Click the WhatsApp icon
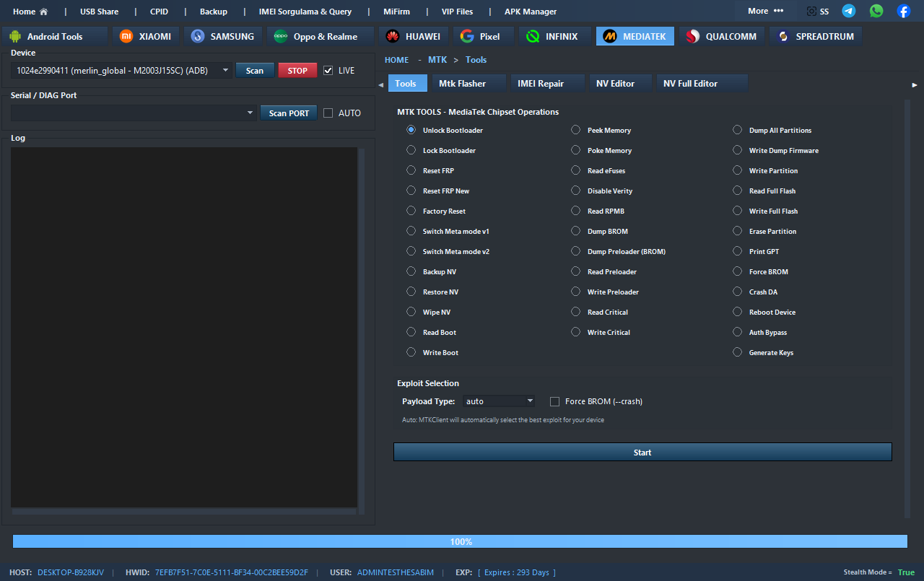The image size is (924, 581). tap(876, 11)
